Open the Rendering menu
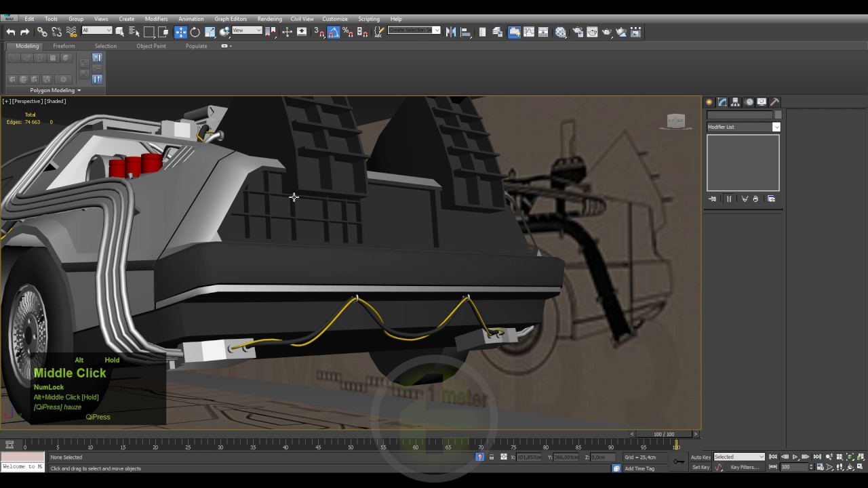This screenshot has width=868, height=488. (x=269, y=19)
